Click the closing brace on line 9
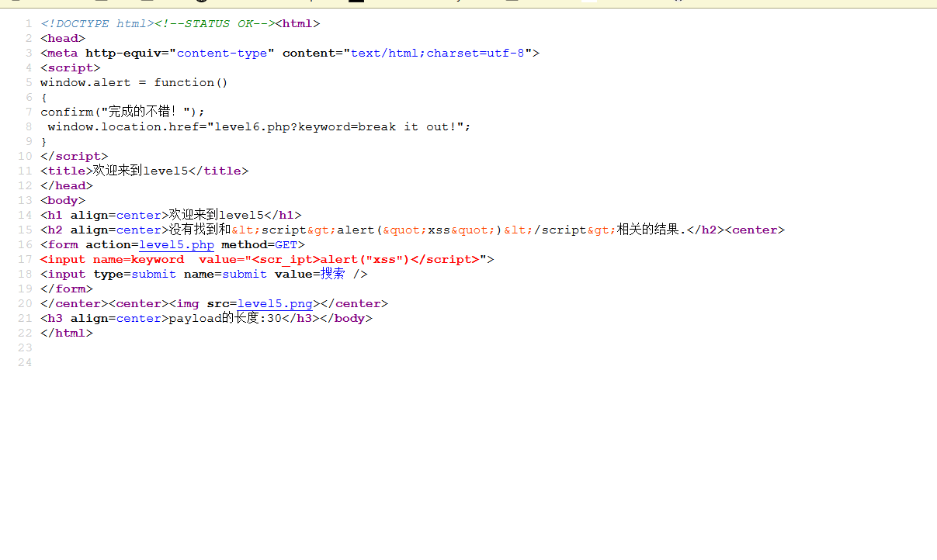Image resolution: width=937 pixels, height=560 pixels. click(44, 141)
